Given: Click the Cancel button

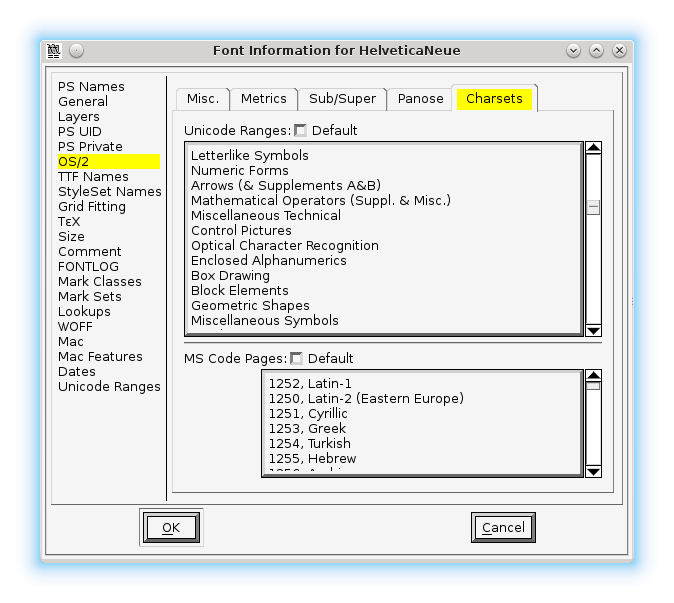Looking at the screenshot, I should click(x=503, y=527).
